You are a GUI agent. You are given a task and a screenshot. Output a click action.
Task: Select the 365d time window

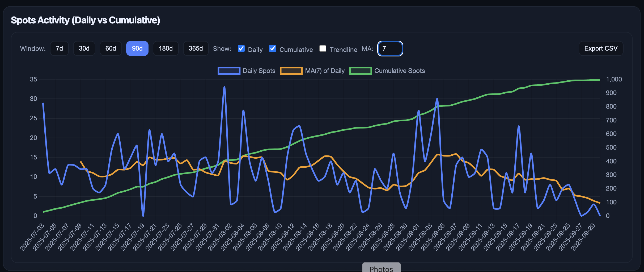coord(196,48)
